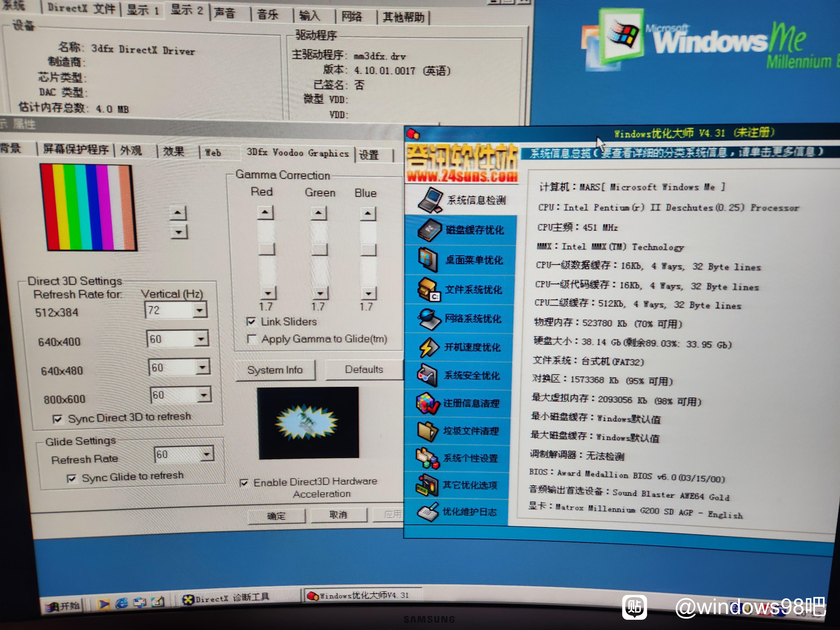
Task: Click Red gamma slider down arrow
Action: click(x=268, y=293)
